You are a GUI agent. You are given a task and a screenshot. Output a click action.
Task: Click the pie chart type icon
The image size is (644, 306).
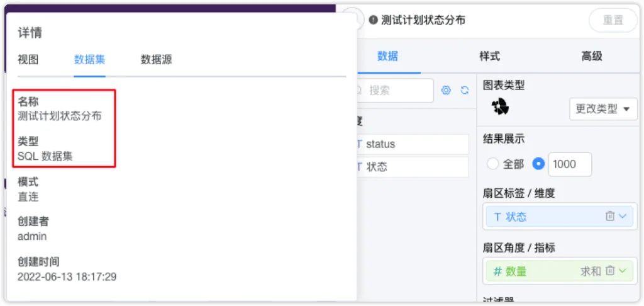point(500,106)
